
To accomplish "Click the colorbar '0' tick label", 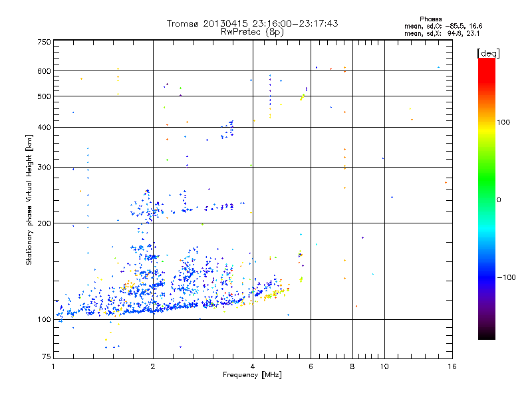I will [498, 199].
